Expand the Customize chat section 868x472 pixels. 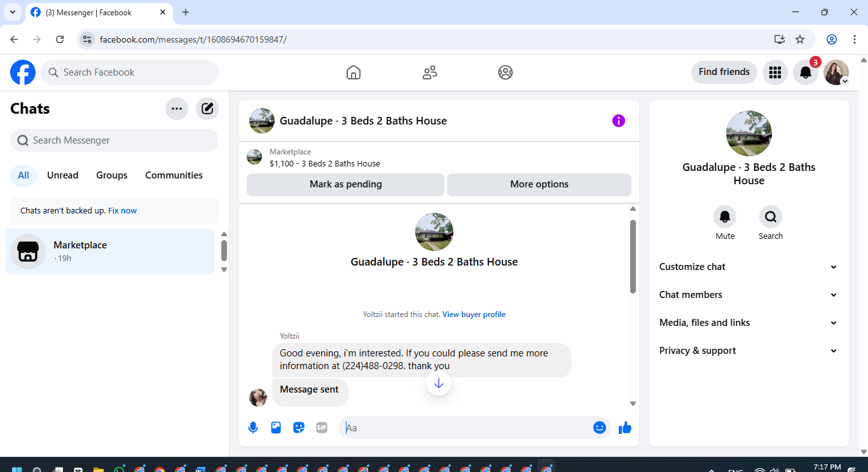click(x=748, y=267)
